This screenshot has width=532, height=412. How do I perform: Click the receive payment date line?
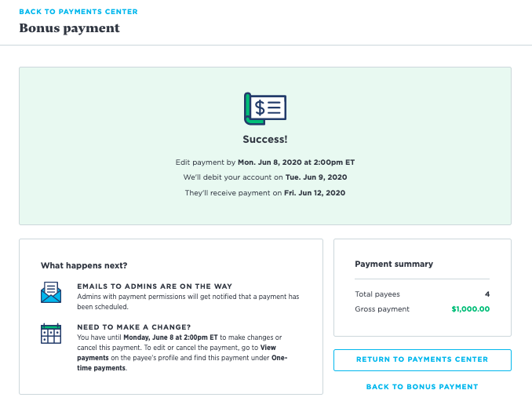265,192
